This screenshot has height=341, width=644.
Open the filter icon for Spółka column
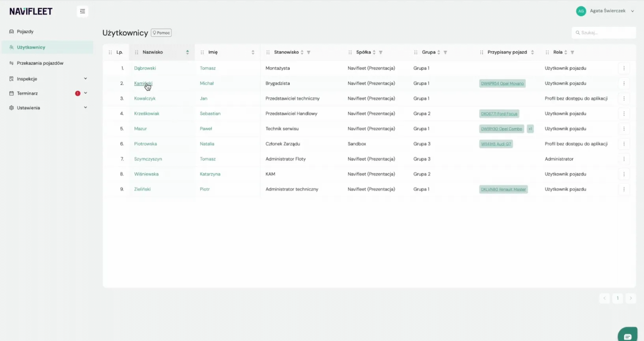(381, 52)
